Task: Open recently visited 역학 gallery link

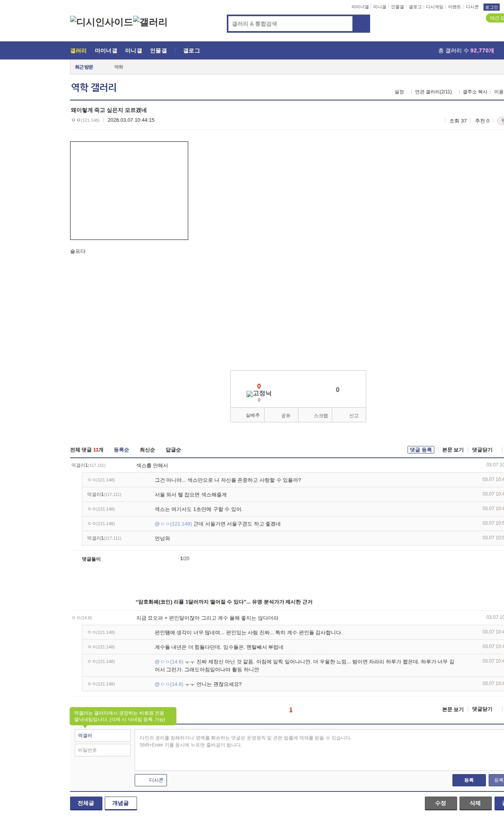Action: click(119, 67)
